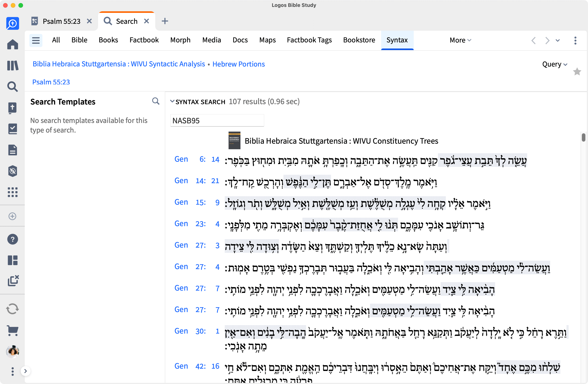Click the Hebrew Portions link
588x384 pixels.
238,64
